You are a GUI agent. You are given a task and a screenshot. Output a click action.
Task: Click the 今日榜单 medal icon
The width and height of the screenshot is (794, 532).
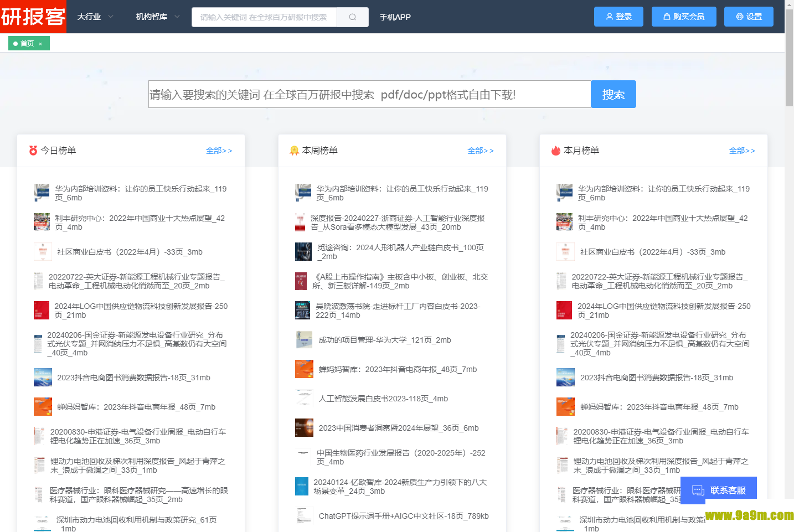pos(33,151)
